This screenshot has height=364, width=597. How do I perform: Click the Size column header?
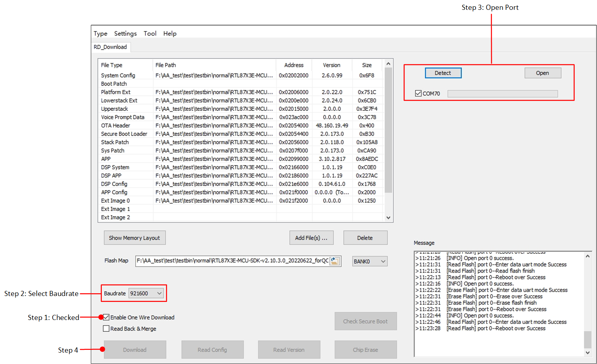point(367,65)
